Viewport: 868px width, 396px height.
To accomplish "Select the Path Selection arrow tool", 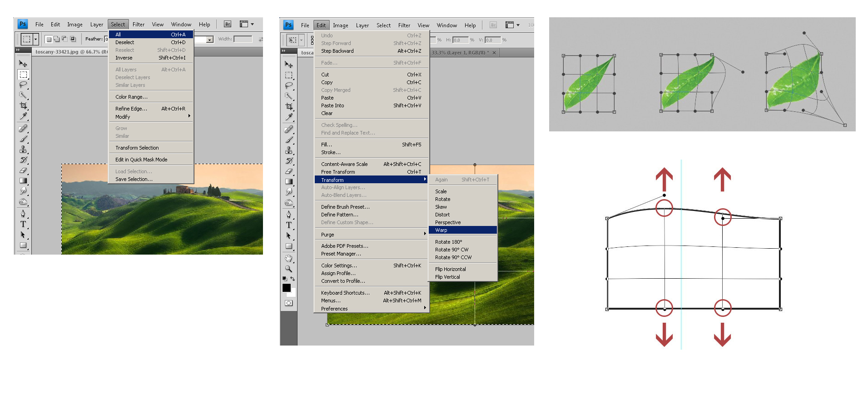I will (x=288, y=236).
